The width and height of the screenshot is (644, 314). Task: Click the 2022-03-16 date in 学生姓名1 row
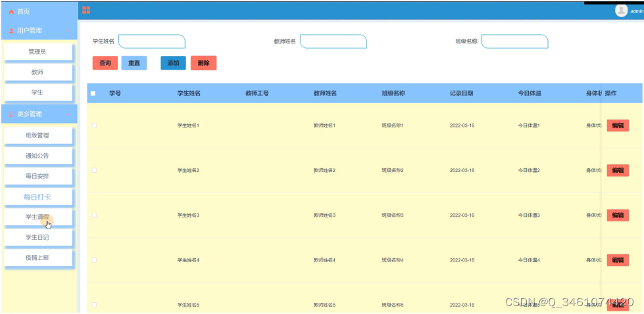pos(462,125)
